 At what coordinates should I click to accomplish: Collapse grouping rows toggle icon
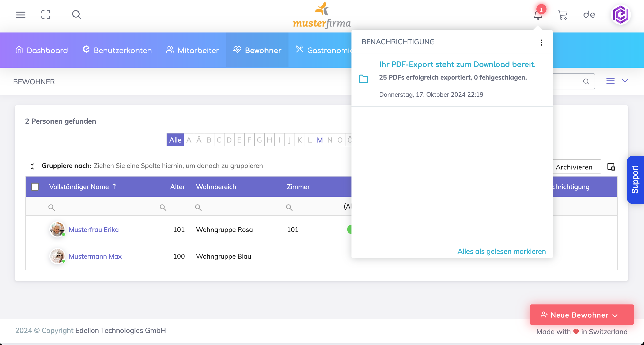pyautogui.click(x=32, y=166)
